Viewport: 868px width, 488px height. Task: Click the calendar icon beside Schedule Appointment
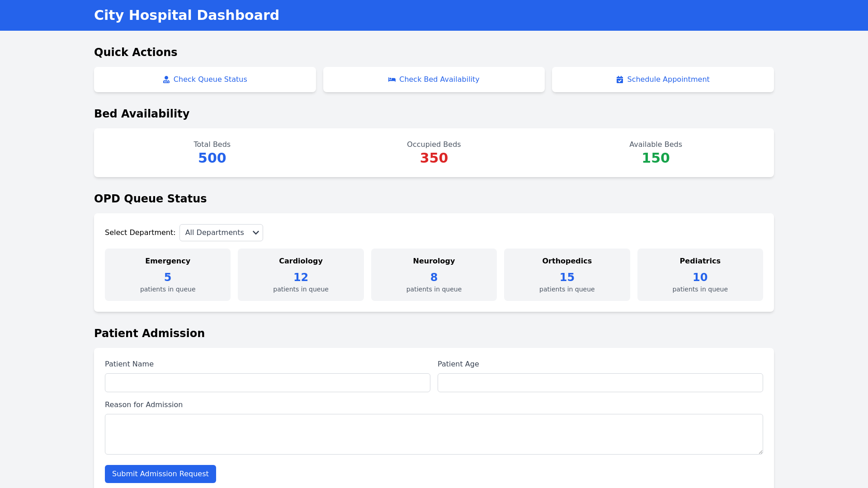pyautogui.click(x=620, y=80)
